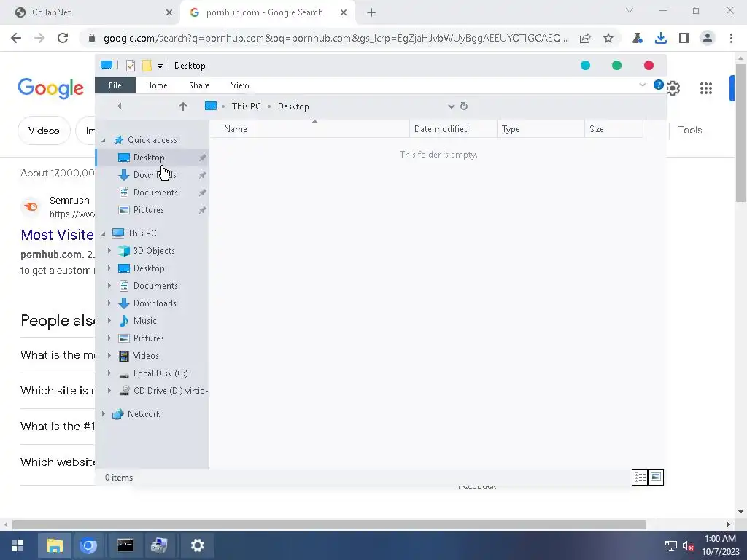
Task: Sort by the Date modified column header
Action: click(452, 129)
